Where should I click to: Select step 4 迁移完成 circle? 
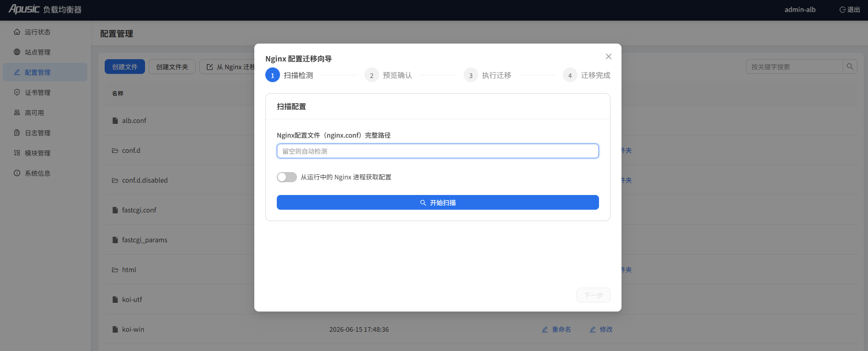pos(570,75)
